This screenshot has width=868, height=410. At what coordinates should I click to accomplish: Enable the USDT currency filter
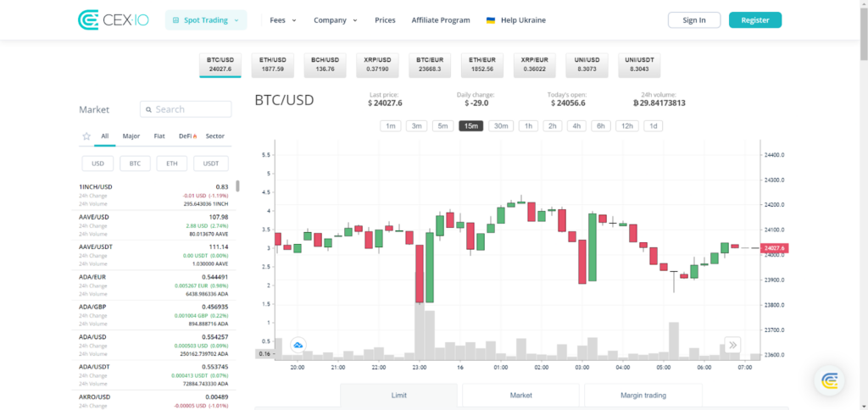click(x=211, y=163)
